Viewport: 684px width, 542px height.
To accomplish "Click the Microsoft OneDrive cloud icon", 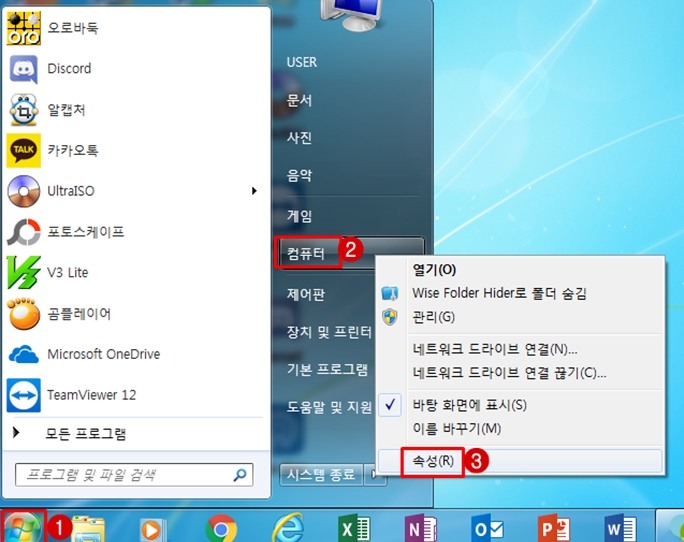I will 24,354.
